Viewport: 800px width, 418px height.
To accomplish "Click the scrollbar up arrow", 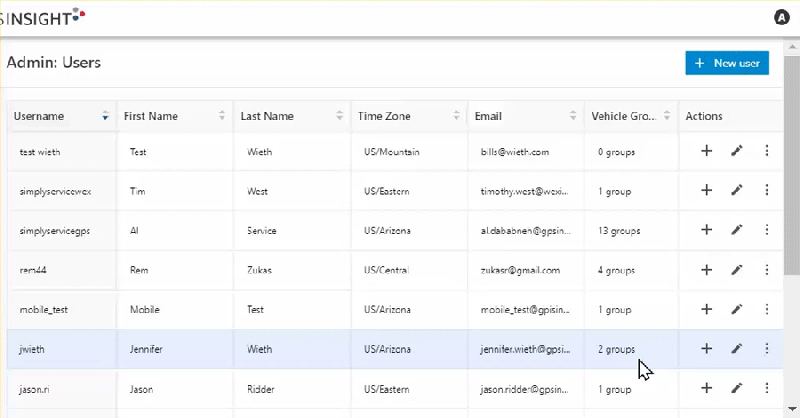I will point(792,46).
